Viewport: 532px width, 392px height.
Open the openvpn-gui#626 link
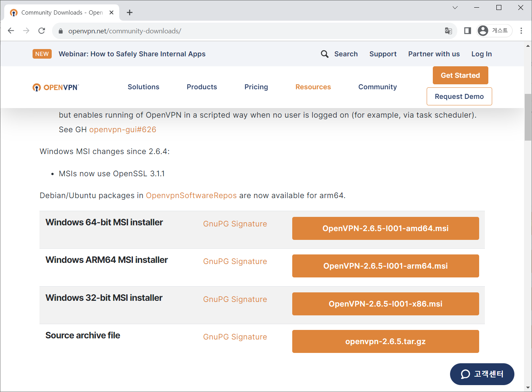pyautogui.click(x=123, y=130)
